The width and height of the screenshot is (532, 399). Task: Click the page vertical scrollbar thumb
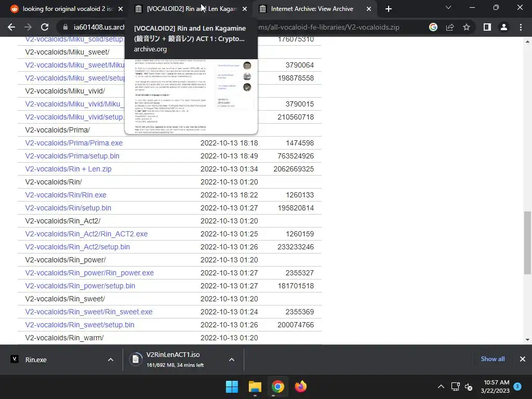pos(527,243)
